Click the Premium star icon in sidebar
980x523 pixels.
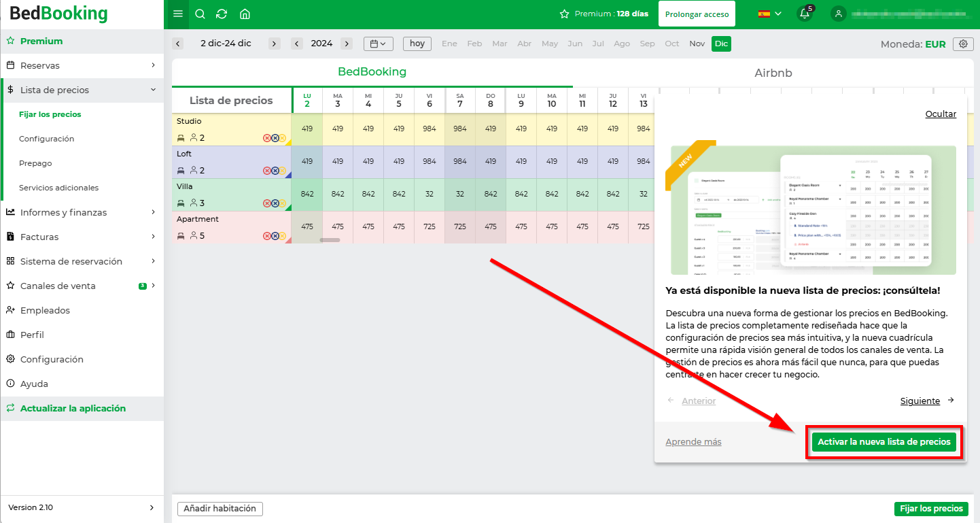point(10,41)
